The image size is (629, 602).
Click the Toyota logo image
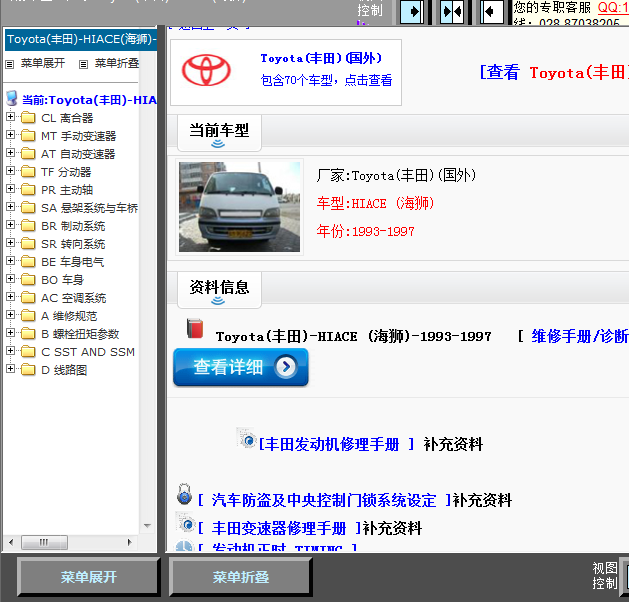[206, 71]
